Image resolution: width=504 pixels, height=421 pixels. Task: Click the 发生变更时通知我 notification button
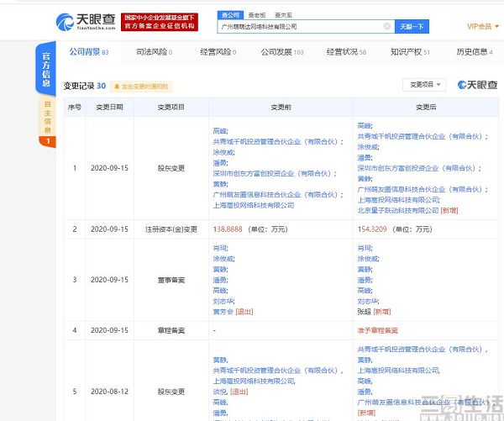(141, 87)
